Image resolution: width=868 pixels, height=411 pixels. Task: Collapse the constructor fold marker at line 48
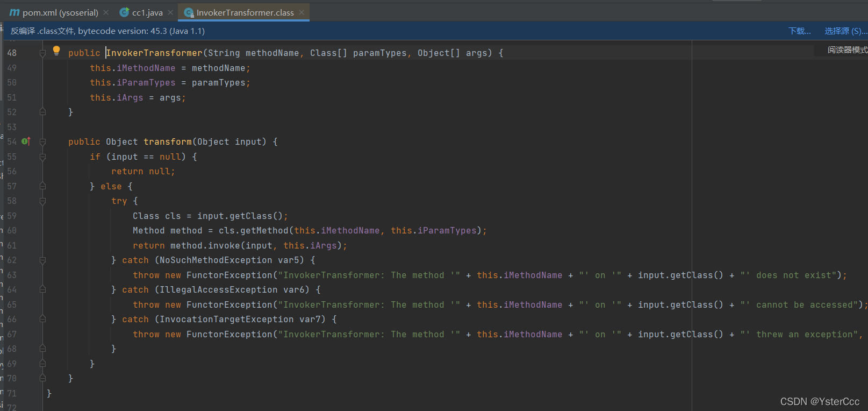42,53
